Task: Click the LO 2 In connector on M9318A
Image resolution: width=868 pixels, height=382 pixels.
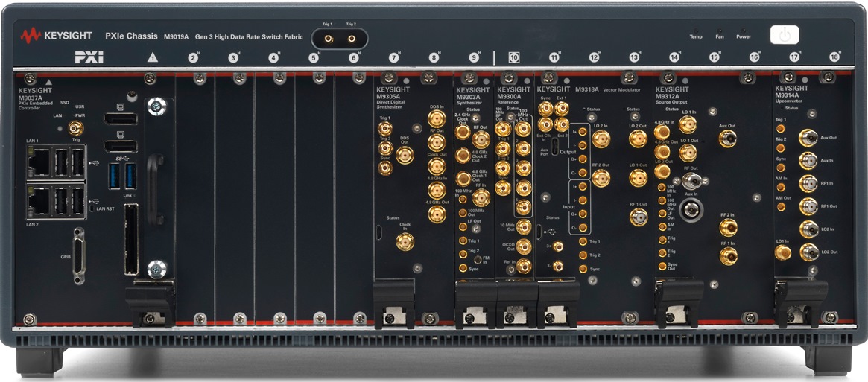Action: click(601, 138)
